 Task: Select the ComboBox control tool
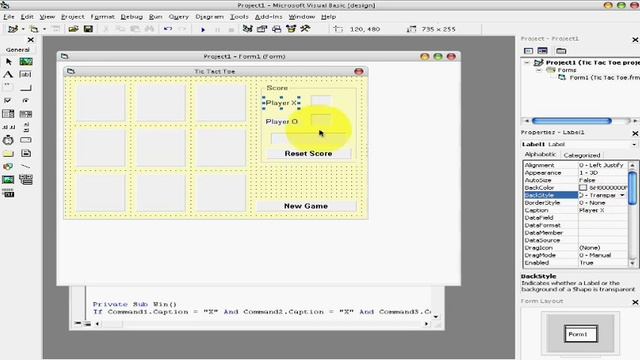8,114
